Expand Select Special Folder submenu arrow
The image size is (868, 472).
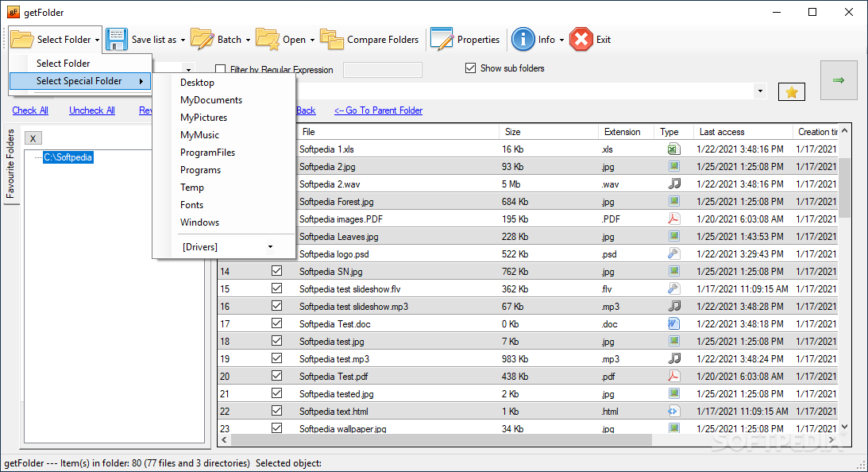pyautogui.click(x=141, y=81)
